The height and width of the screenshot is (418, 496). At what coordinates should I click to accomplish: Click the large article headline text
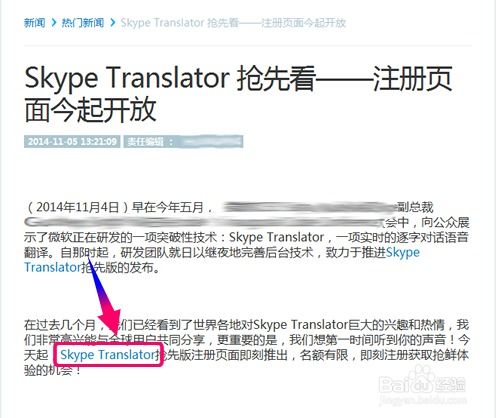pos(238,94)
